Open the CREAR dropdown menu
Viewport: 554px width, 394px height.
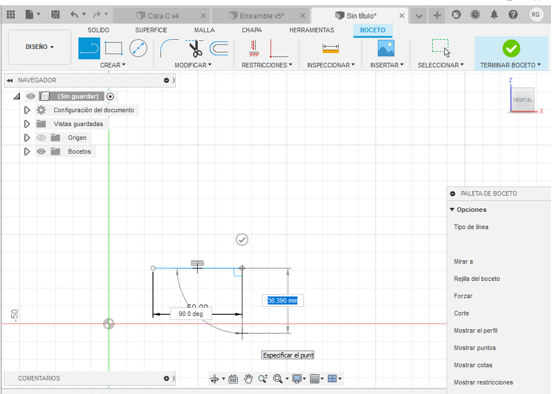tap(112, 65)
